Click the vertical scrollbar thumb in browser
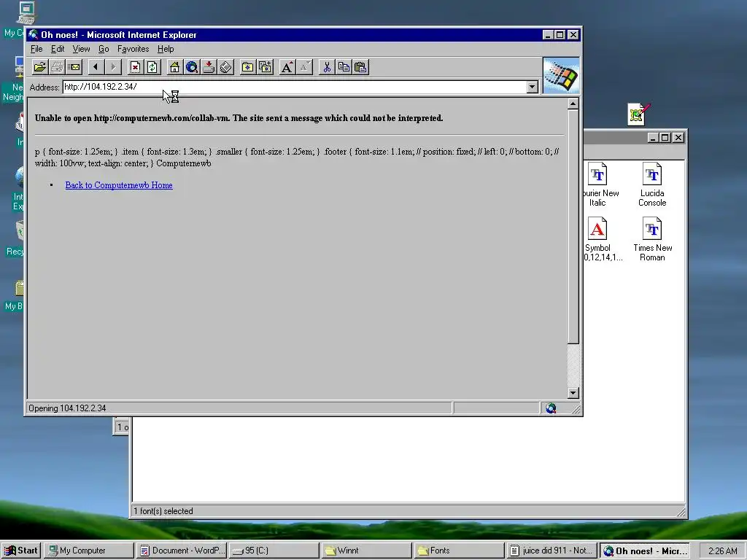Image resolution: width=747 pixels, height=560 pixels. (x=573, y=226)
